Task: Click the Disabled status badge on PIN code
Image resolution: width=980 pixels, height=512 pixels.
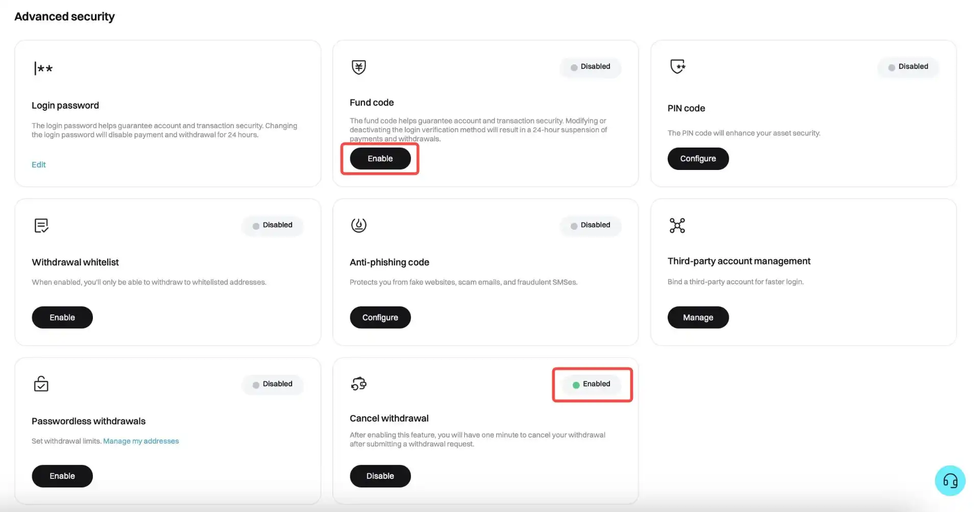Action: tap(908, 67)
